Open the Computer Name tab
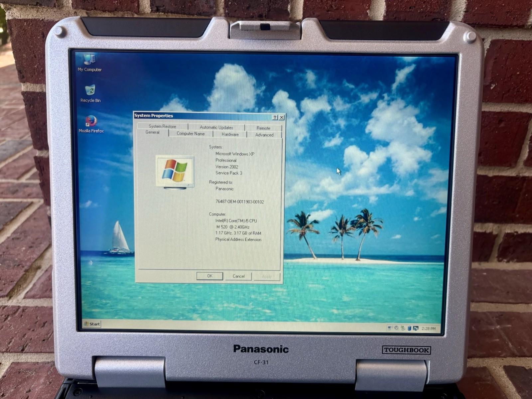532x399 pixels. point(191,134)
